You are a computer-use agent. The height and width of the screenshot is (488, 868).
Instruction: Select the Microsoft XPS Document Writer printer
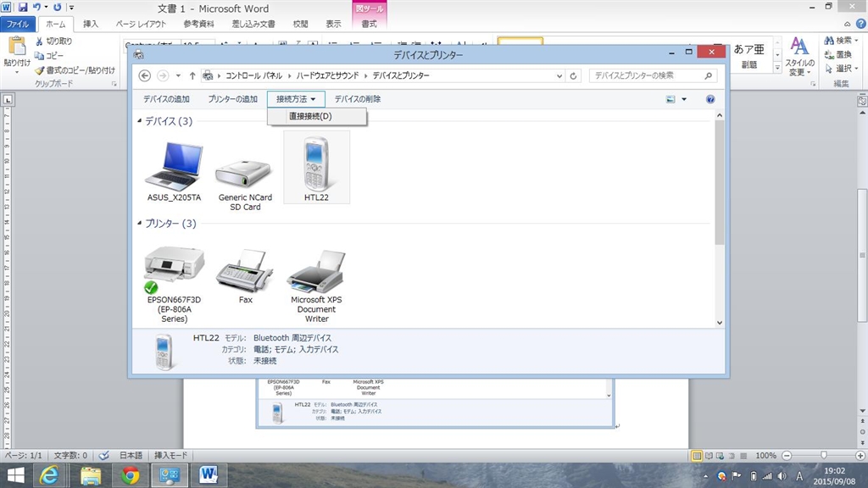pos(316,284)
